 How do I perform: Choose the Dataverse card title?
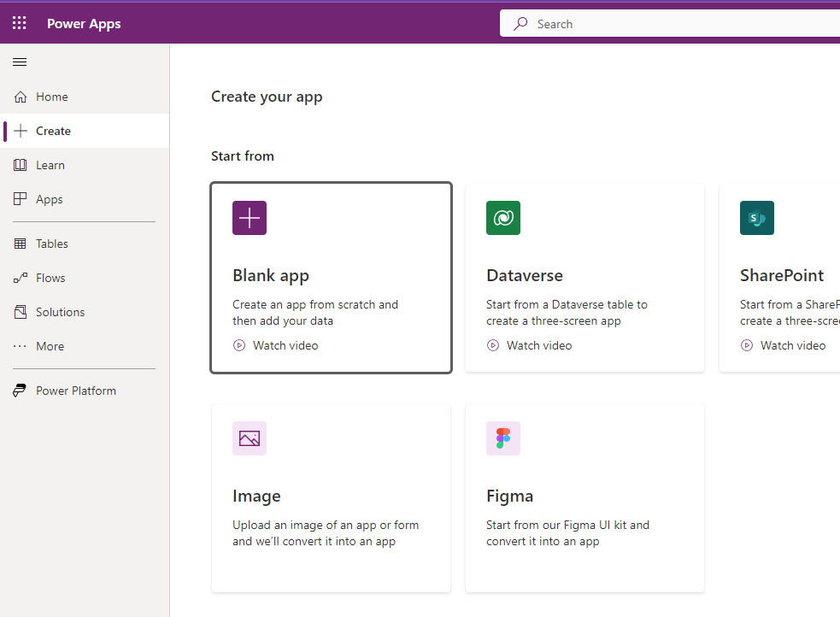[525, 275]
